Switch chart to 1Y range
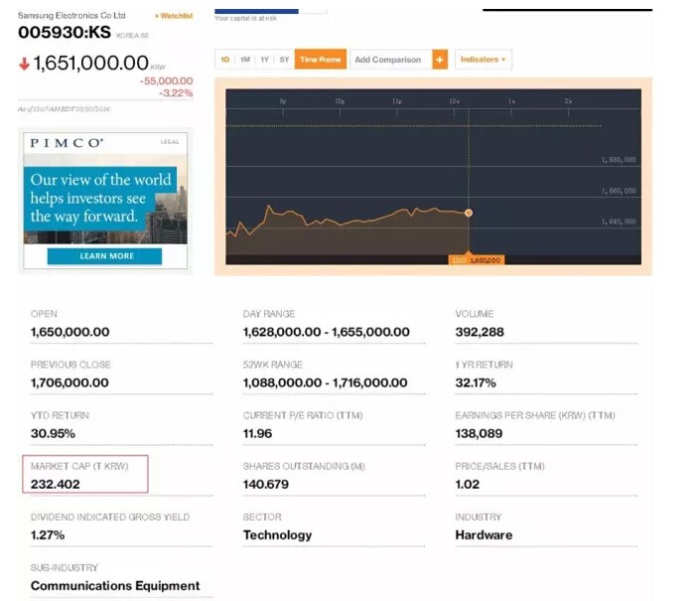Image resolution: width=700 pixels, height=601 pixels. tap(264, 60)
